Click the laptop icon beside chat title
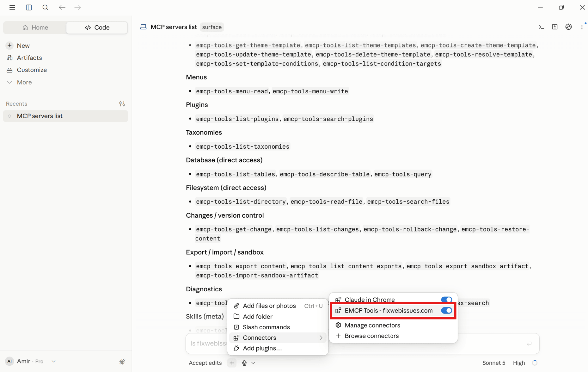588x372 pixels. (x=143, y=27)
